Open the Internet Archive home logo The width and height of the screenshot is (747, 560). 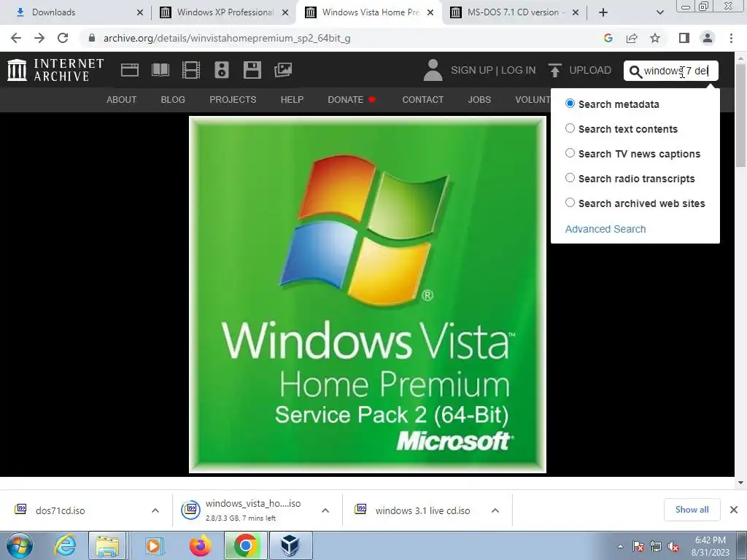click(55, 70)
